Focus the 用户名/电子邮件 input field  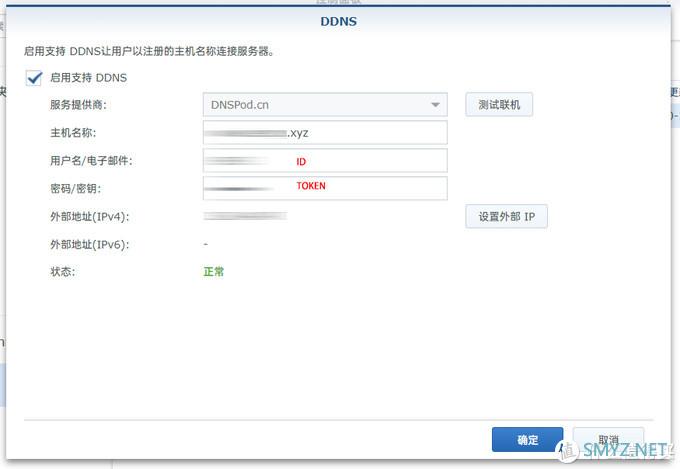point(325,161)
